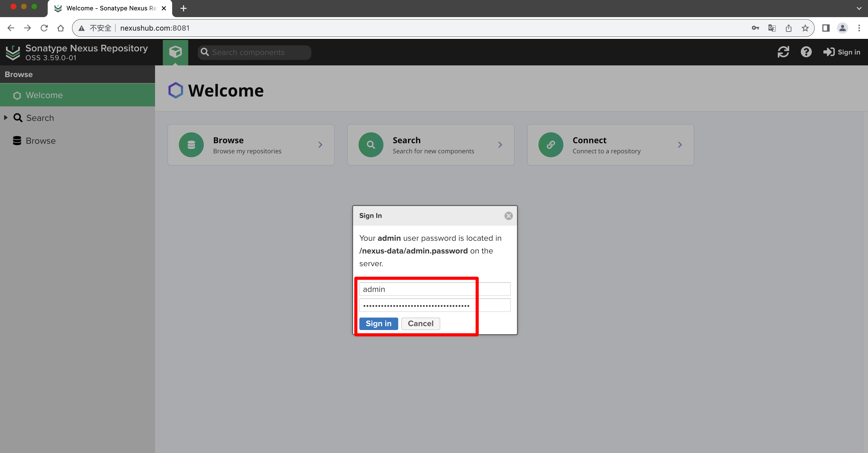Expand the Search tree node arrow
868x453 pixels.
[6, 118]
